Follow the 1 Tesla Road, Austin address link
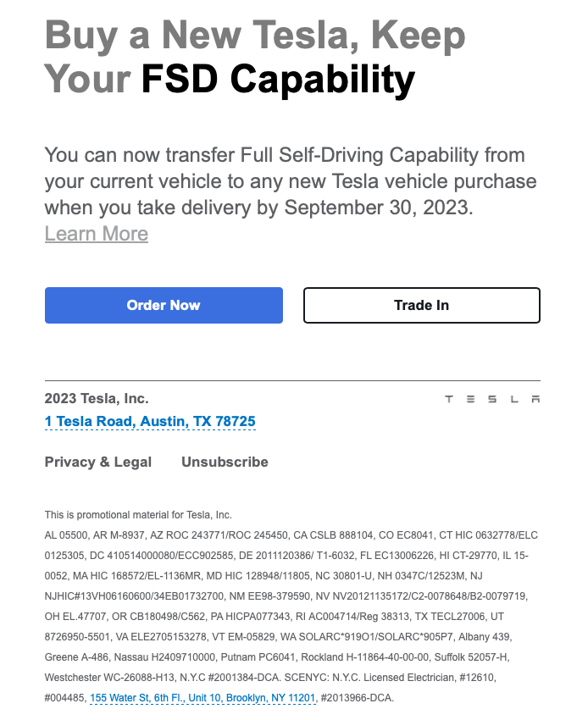 pos(148,421)
